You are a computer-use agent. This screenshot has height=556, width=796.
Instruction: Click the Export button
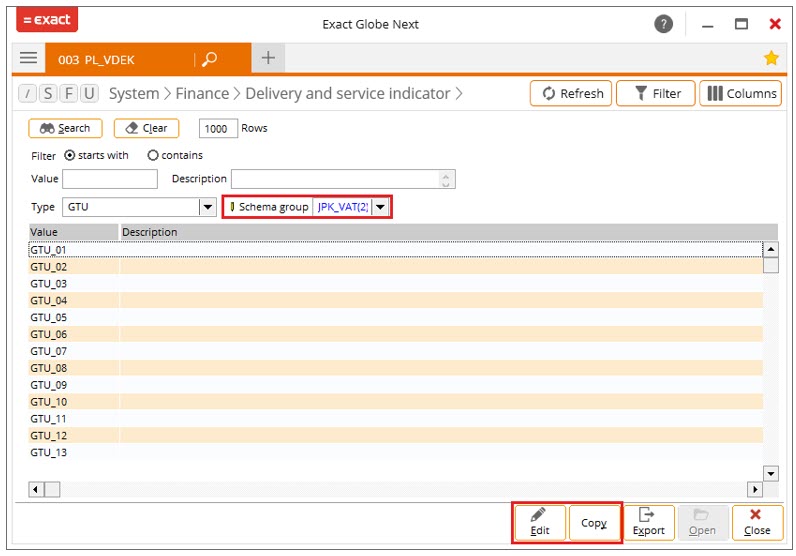coord(648,523)
